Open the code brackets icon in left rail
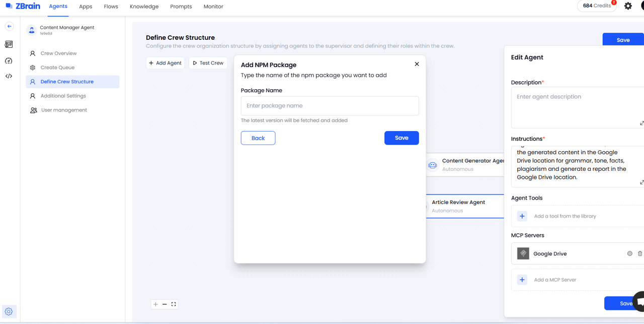The height and width of the screenshot is (324, 644). 9,76
